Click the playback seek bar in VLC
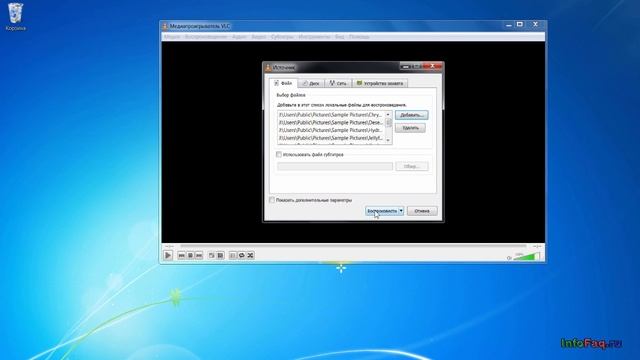 (353, 246)
